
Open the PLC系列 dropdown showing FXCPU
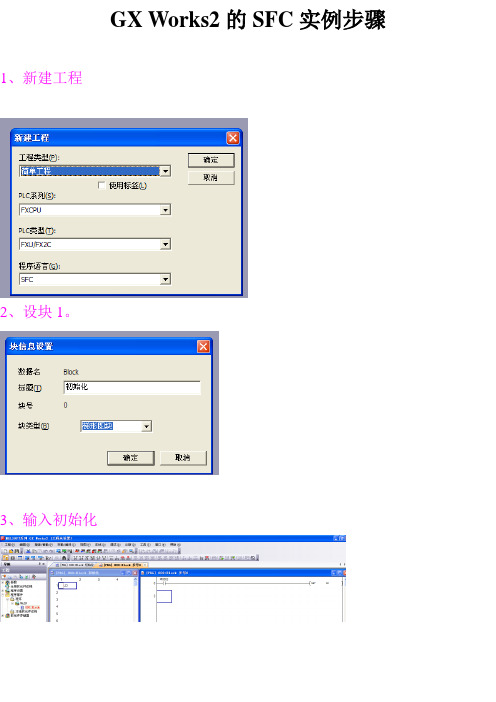click(x=95, y=210)
